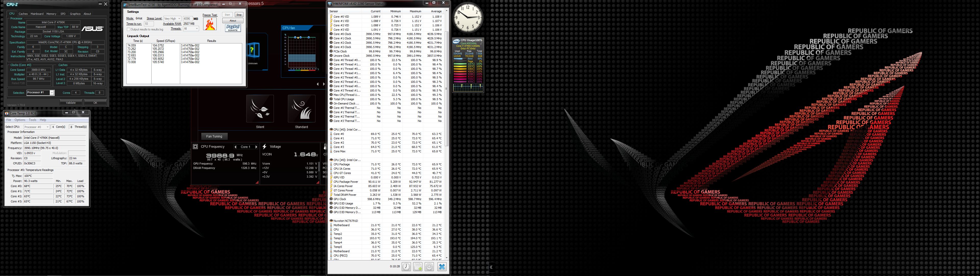Image resolution: width=980 pixels, height=276 pixels.
Task: Open HWiNFO sensor settings gear icon
Action: pyautogui.click(x=429, y=267)
